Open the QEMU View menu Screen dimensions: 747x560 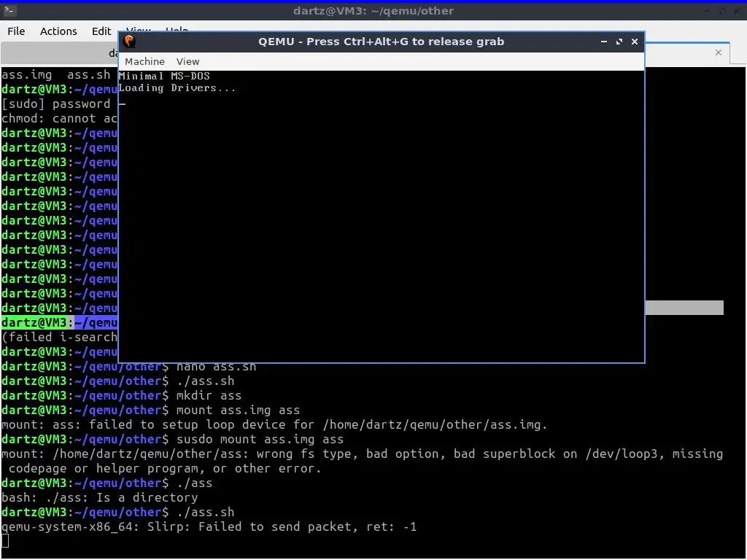(187, 61)
